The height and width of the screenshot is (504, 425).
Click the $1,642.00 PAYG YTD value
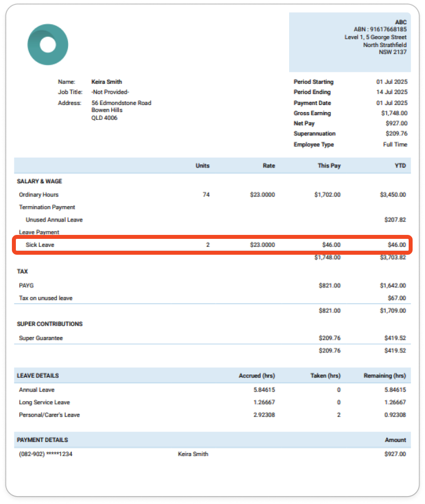point(393,285)
